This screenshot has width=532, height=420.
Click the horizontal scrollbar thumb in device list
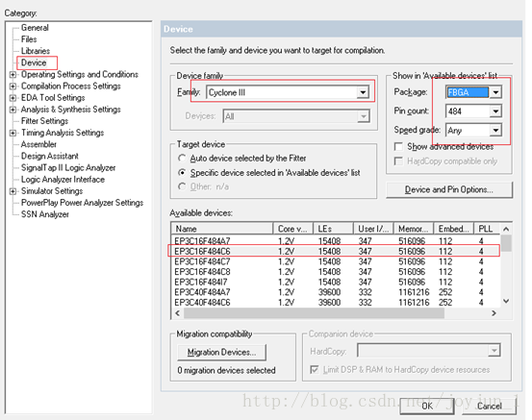tap(315, 313)
